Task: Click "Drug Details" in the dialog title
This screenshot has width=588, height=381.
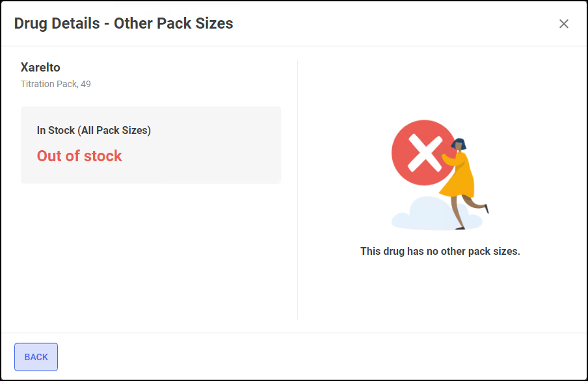Action: pyautogui.click(x=57, y=24)
